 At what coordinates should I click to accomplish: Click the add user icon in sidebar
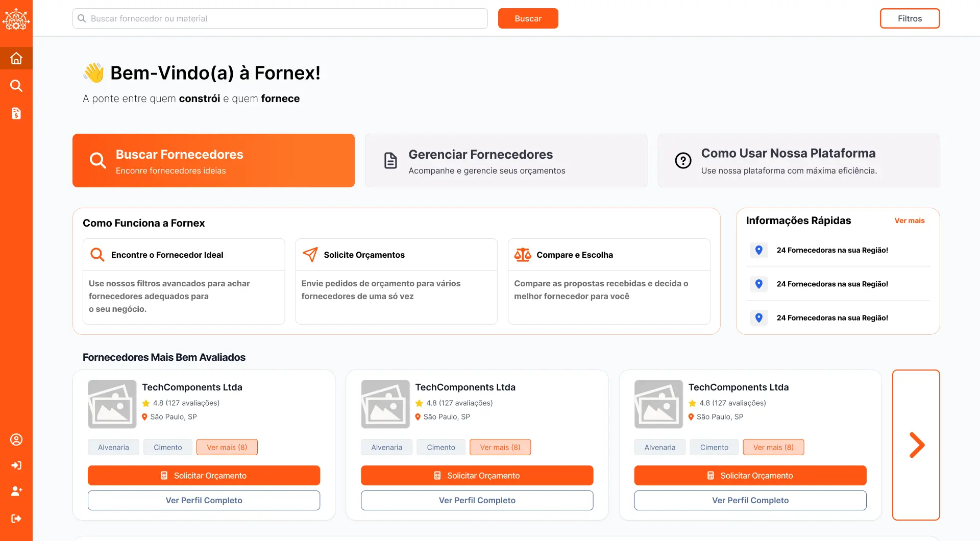point(16,491)
